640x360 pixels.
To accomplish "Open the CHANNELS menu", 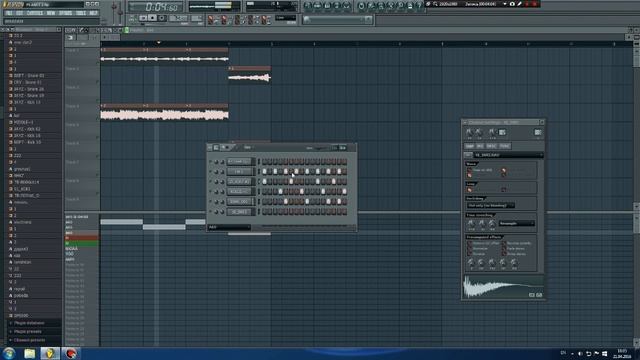I will pyautogui.click(x=35, y=13).
